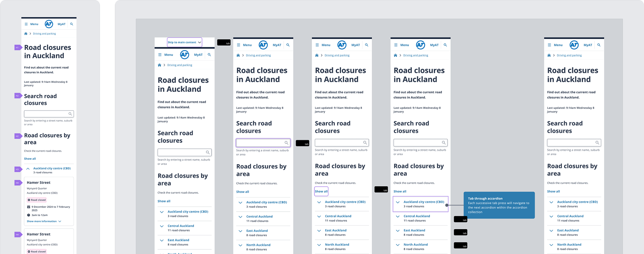Collapse the Auckland city centre accordion in the annotated mockup on the far left
The image size is (644, 254).
[x=28, y=169]
